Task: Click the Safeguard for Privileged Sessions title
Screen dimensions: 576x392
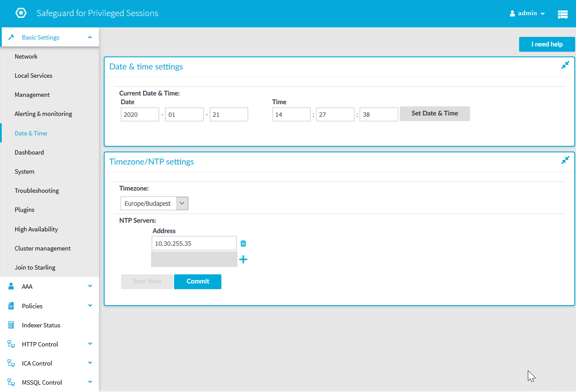Action: coord(97,13)
